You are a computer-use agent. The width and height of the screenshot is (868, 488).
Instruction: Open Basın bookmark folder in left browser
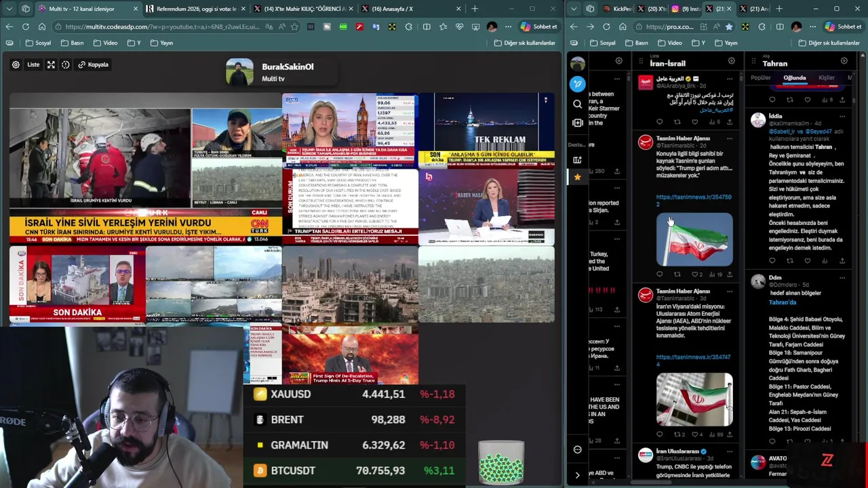[72, 43]
